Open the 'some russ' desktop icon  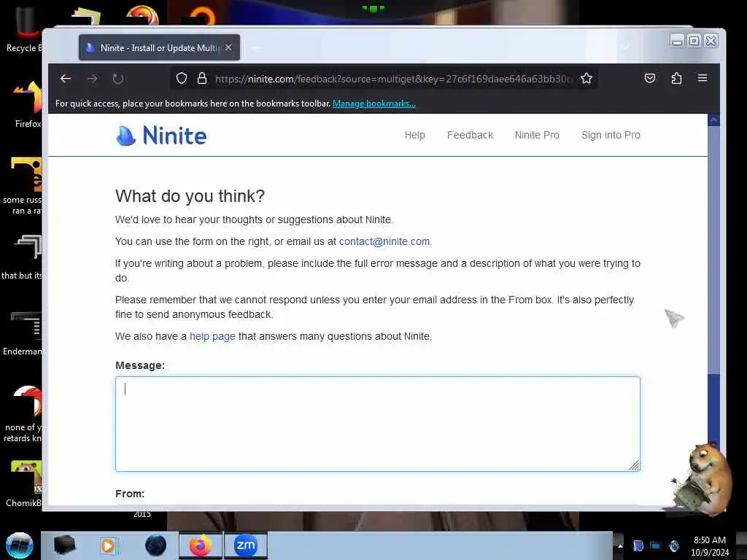click(23, 187)
